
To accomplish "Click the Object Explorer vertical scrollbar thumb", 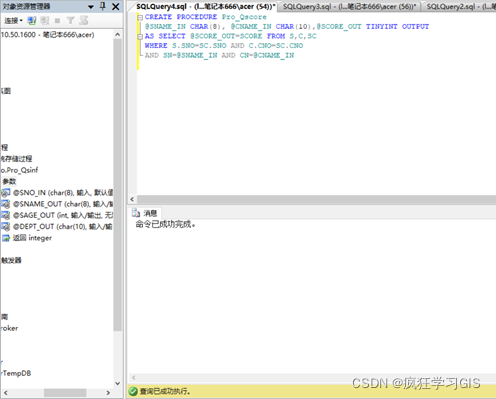I will [118, 185].
